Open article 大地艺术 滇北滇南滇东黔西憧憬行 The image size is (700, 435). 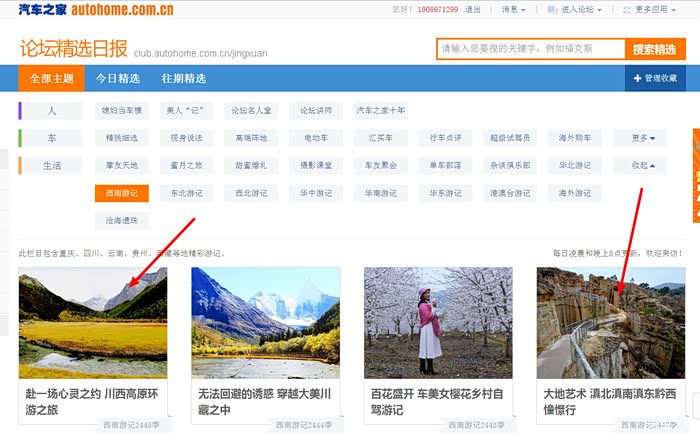[610, 402]
